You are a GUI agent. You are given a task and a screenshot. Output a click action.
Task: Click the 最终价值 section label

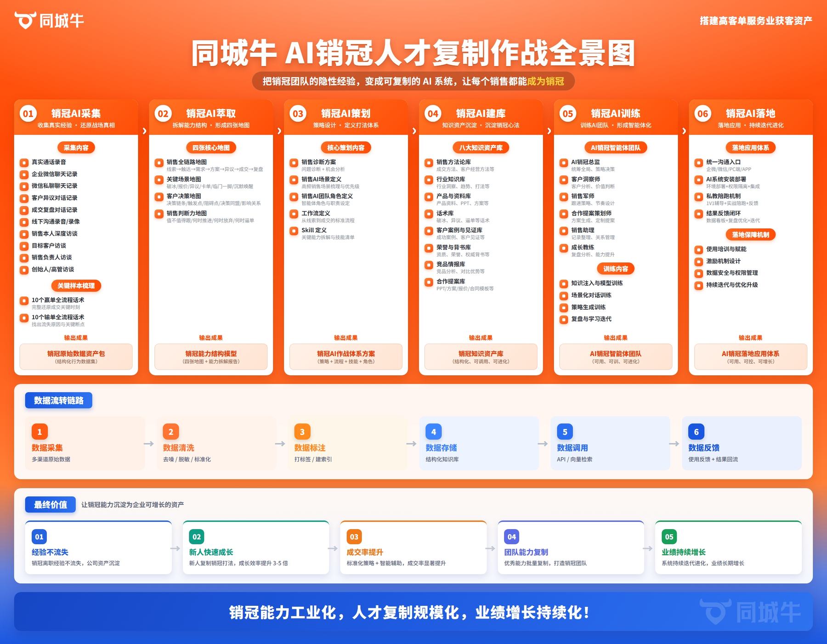[51, 504]
